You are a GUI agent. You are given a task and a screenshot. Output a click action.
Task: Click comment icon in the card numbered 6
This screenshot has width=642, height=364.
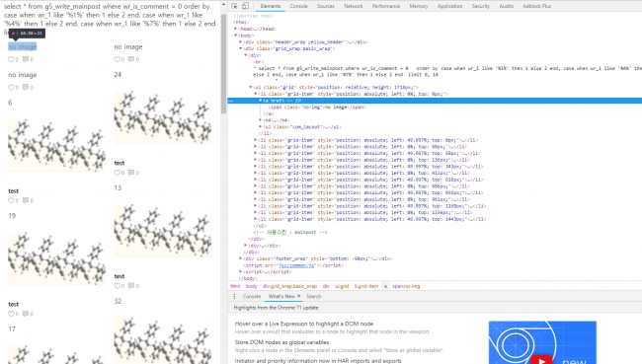pos(26,200)
